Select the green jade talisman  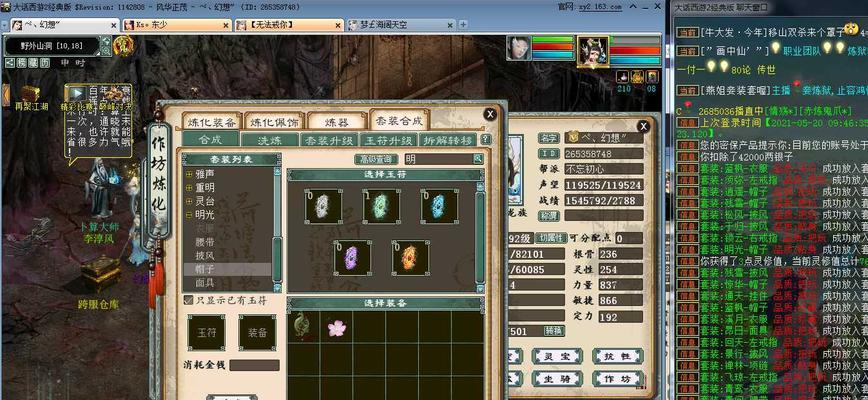381,206
